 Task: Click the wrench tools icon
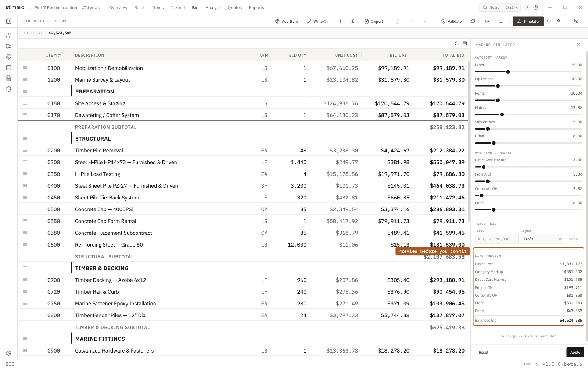[x=558, y=21]
